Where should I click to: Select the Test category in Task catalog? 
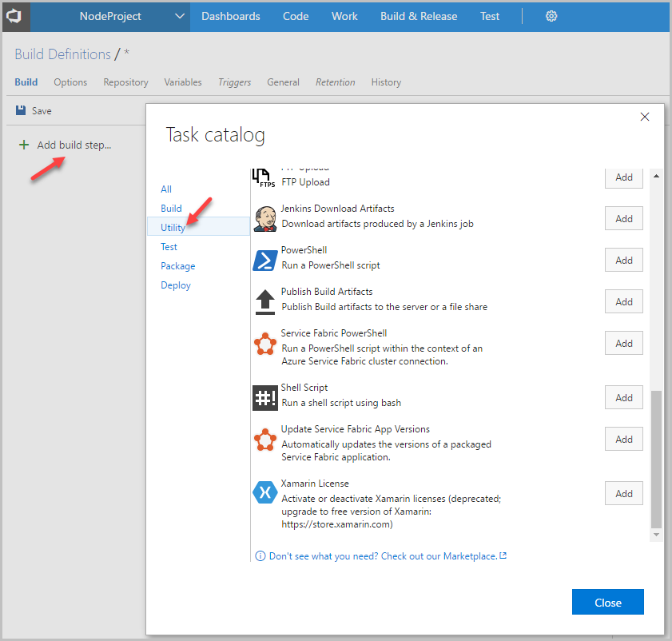coord(169,246)
